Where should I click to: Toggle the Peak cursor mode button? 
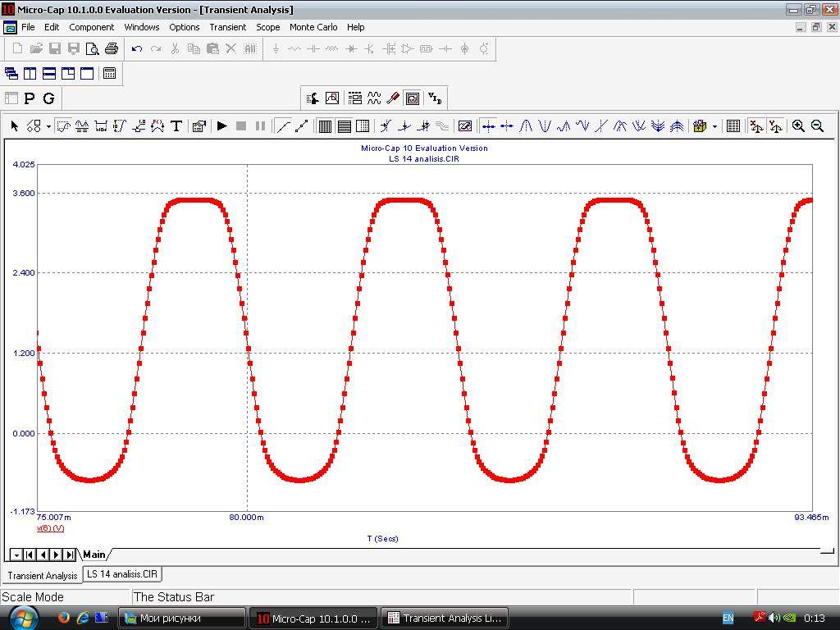526,126
